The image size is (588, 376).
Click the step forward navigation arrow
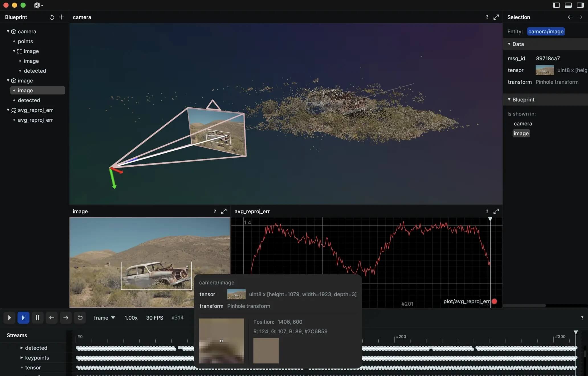[x=65, y=317]
